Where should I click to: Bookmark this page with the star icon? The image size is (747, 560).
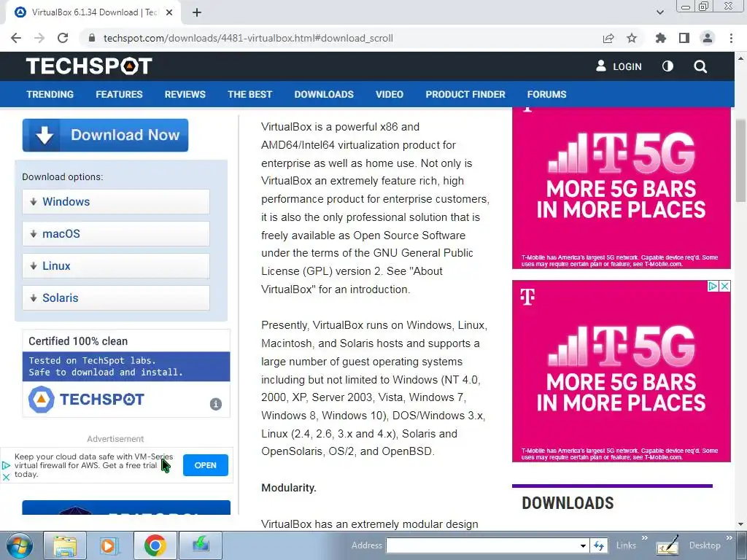632,38
